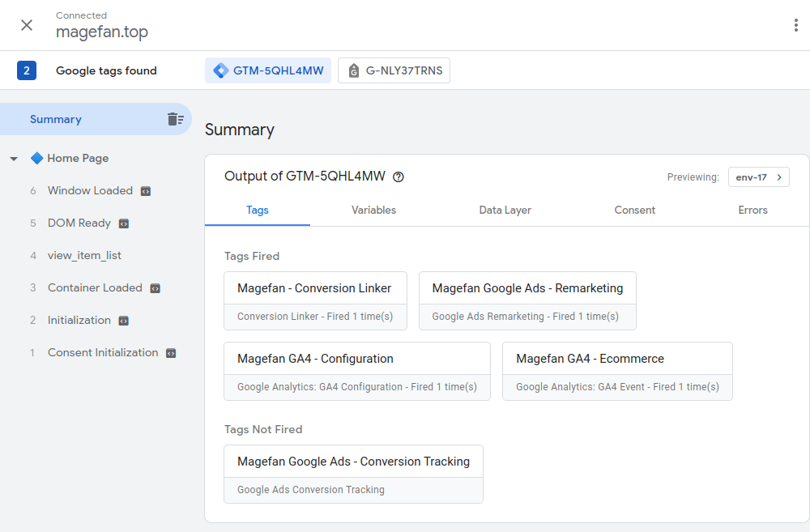810x532 pixels.
Task: Open the env-17 previewing environment selector
Action: [x=758, y=177]
